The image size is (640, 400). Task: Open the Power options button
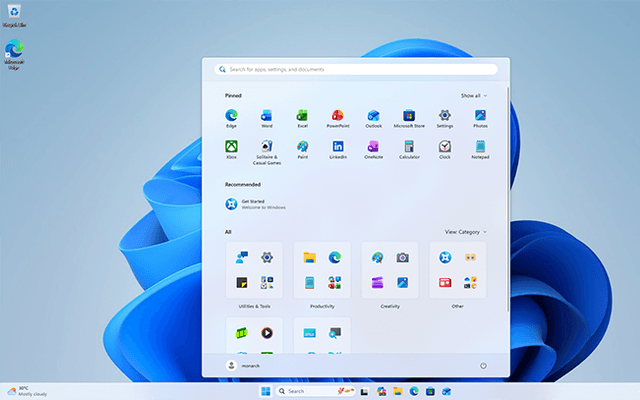483,366
